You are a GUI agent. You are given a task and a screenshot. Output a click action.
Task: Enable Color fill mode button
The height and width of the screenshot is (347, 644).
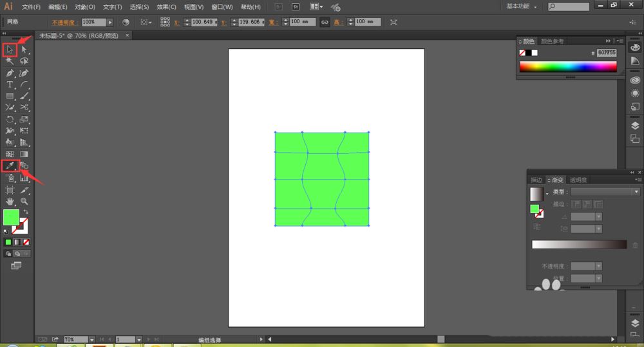tap(8, 242)
